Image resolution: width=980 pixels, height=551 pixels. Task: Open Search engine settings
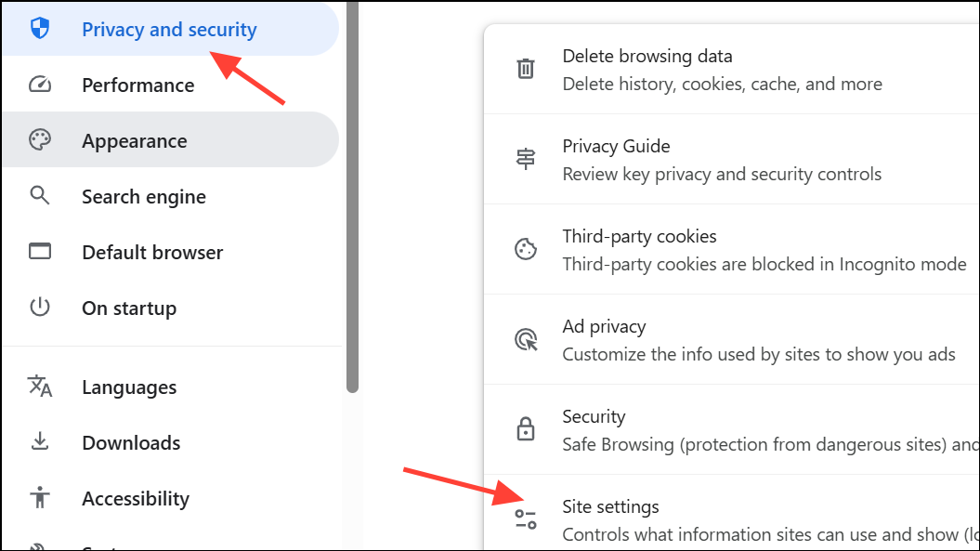point(171,196)
